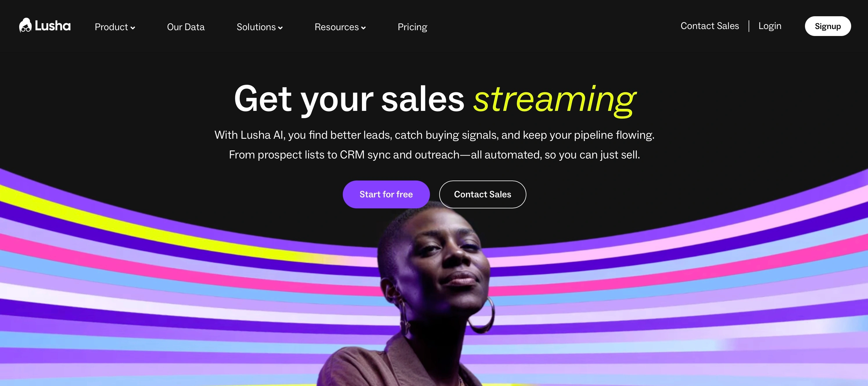Screen dimensions: 868x386
Task: Click the 'Get your sales' headline text
Action: tap(349, 99)
